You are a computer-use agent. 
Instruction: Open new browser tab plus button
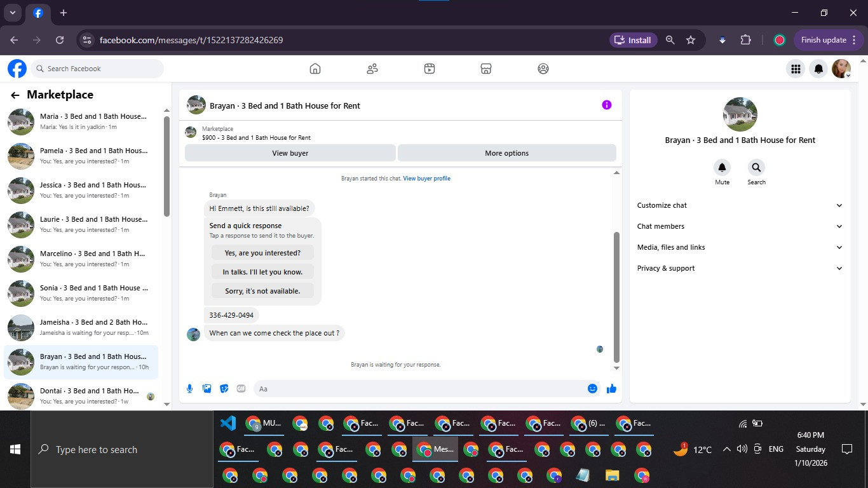pyautogui.click(x=64, y=13)
